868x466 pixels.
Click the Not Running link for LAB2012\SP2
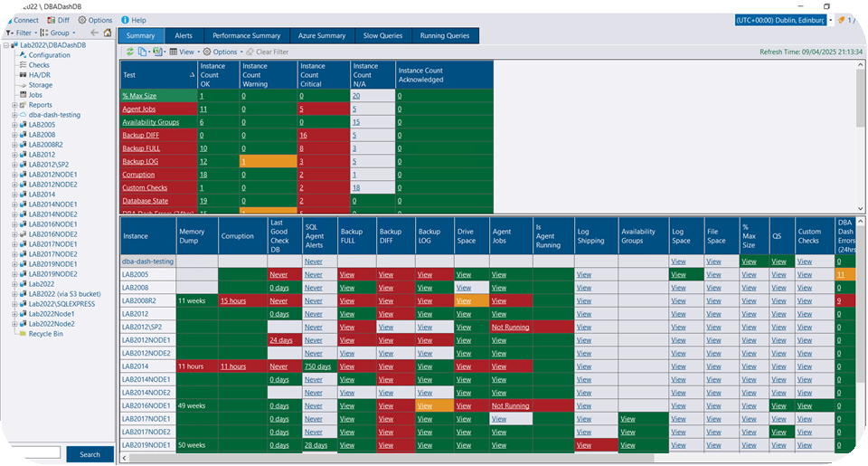tap(510, 327)
